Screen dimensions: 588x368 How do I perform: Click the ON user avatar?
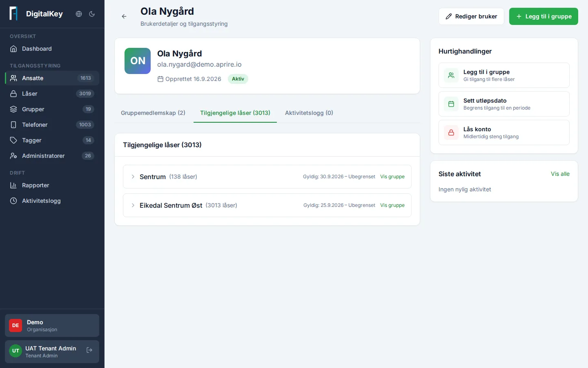[x=138, y=61]
